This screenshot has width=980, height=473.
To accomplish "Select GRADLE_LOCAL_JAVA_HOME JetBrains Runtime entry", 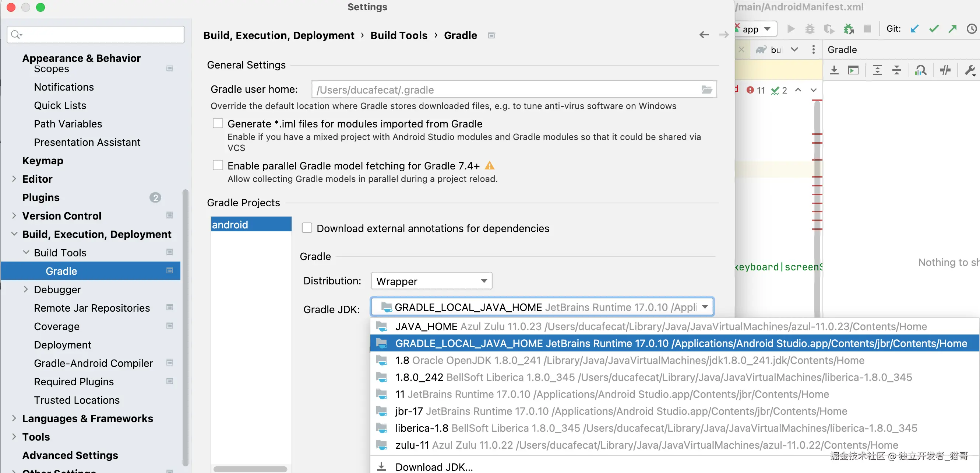I will point(609,343).
